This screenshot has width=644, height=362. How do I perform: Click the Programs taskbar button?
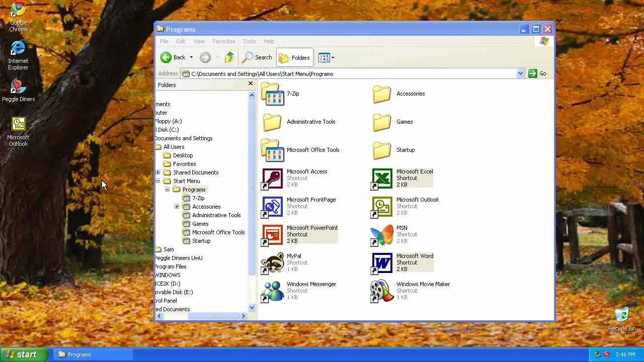tap(93, 354)
